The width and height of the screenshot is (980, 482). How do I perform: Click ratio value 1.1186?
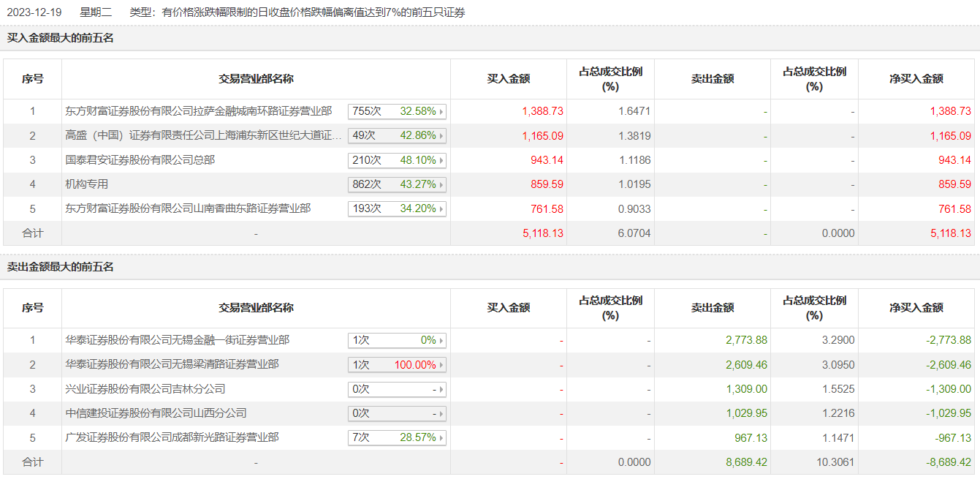634,160
